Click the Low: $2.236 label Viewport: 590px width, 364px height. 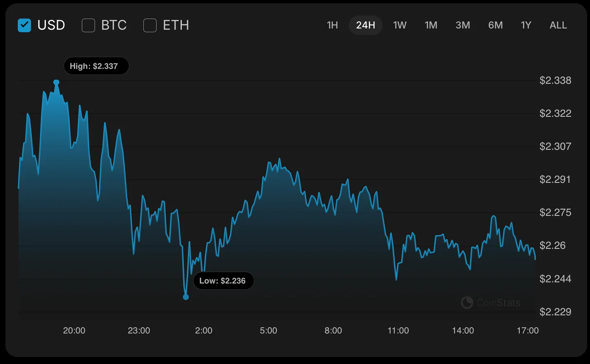pyautogui.click(x=223, y=281)
